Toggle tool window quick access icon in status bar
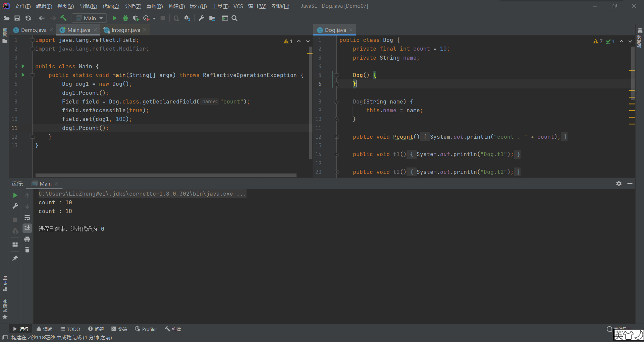Screen dimensions: 644x342 tap(5, 338)
